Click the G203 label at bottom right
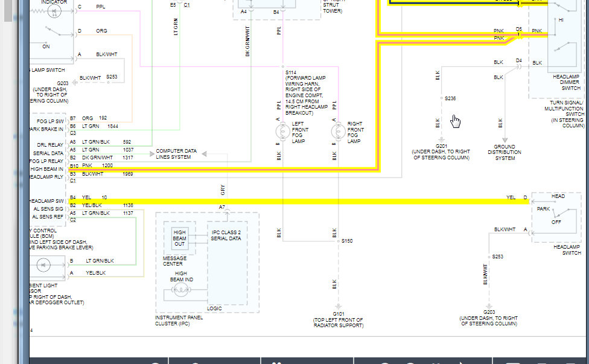 pyautogui.click(x=489, y=312)
